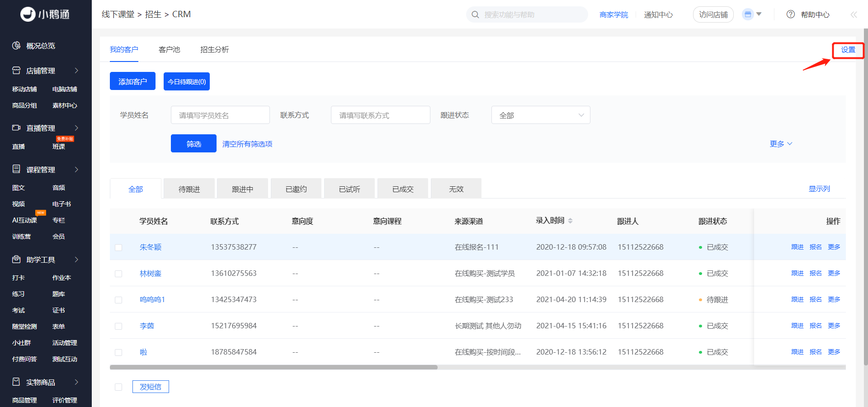Open 更多 actions for 朱冬颖 row
This screenshot has height=407, width=868.
pos(834,247)
